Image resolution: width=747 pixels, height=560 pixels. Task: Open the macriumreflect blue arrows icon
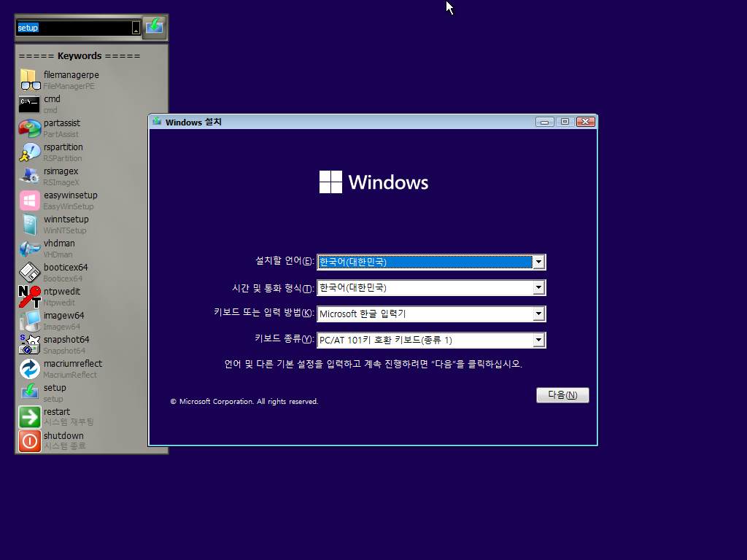tap(29, 369)
